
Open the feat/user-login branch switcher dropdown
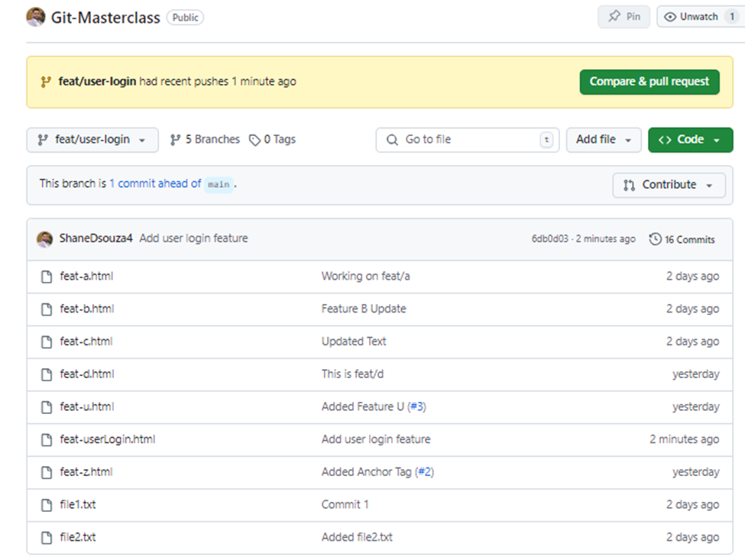click(x=92, y=140)
